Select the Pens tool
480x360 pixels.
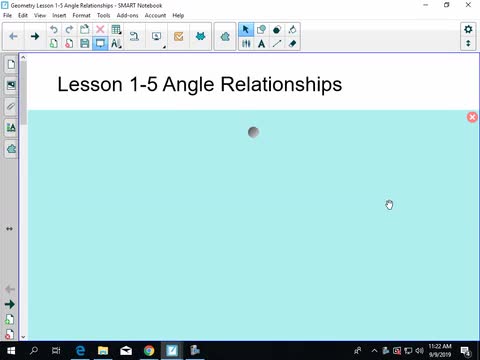coord(246,43)
